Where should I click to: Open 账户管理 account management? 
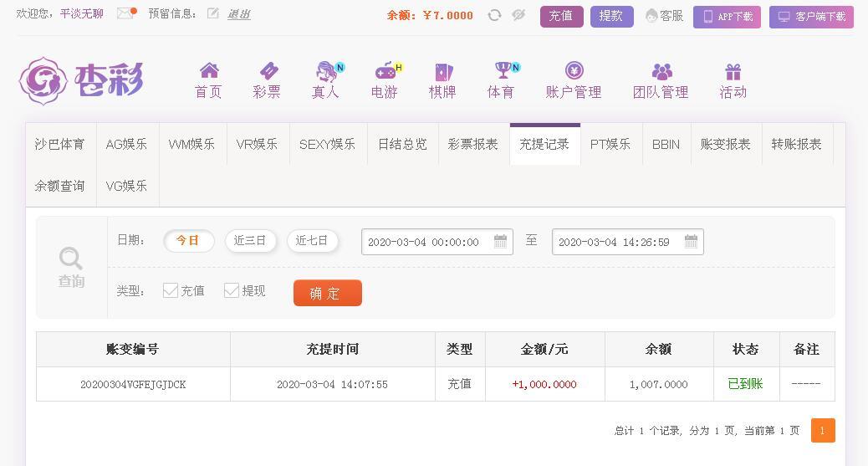tap(574, 80)
